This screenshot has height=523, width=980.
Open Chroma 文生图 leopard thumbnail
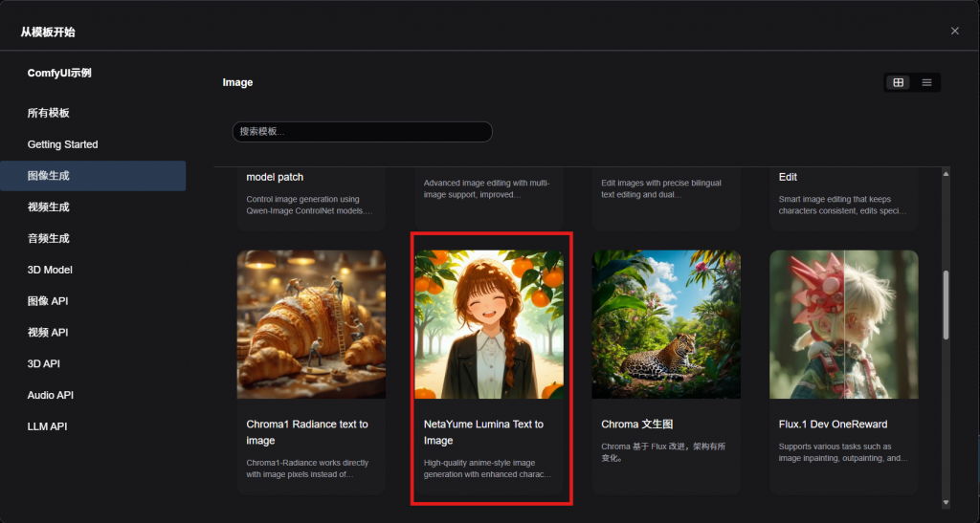click(x=666, y=324)
